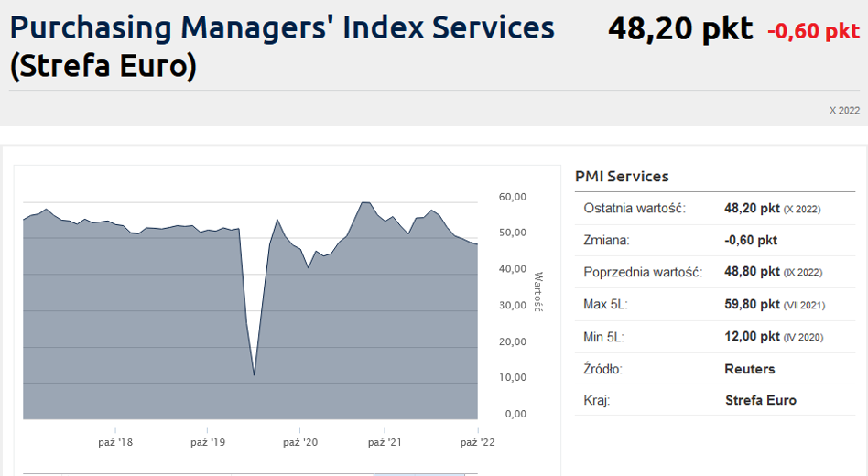Select the Max 5L 59,80 pkt value
The height and width of the screenshot is (476, 868).
(x=752, y=305)
